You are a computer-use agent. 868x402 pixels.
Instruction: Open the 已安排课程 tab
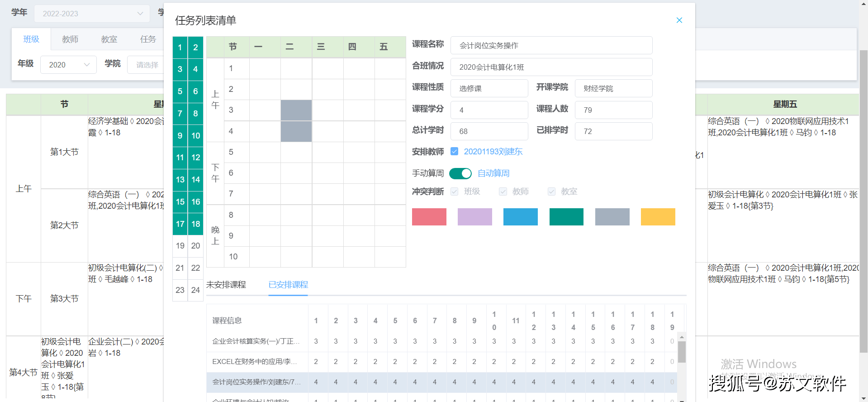(x=288, y=285)
